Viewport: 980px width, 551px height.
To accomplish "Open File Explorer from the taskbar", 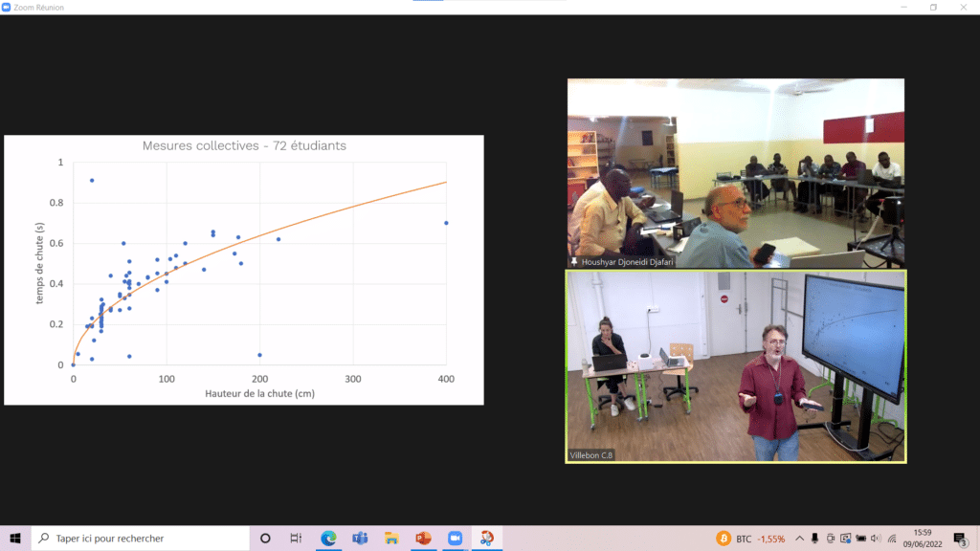I will (391, 538).
